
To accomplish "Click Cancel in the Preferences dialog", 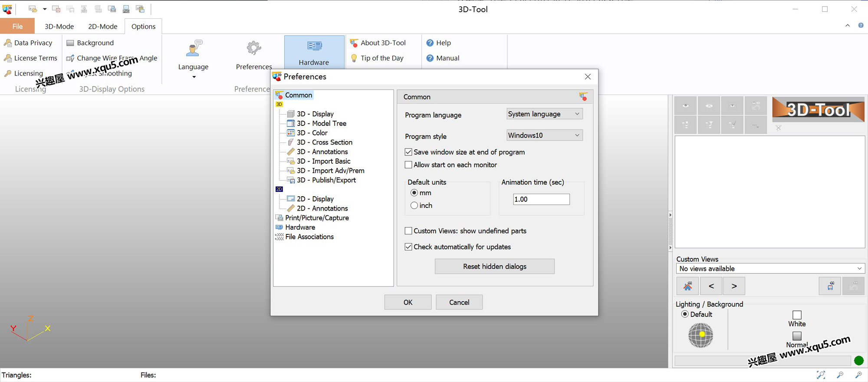I will [x=459, y=302].
